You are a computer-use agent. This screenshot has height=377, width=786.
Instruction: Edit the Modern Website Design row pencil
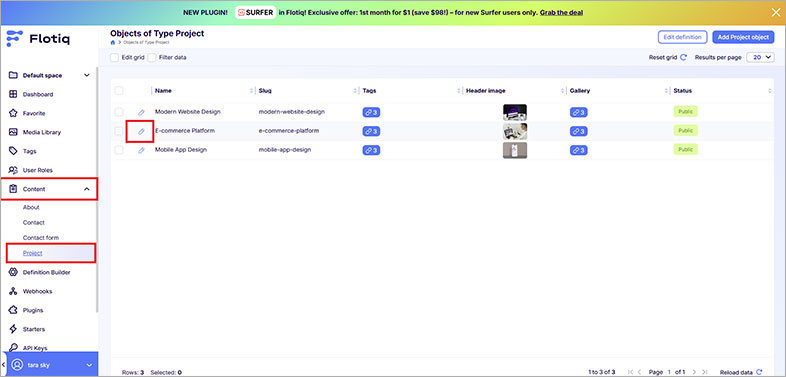pyautogui.click(x=141, y=112)
